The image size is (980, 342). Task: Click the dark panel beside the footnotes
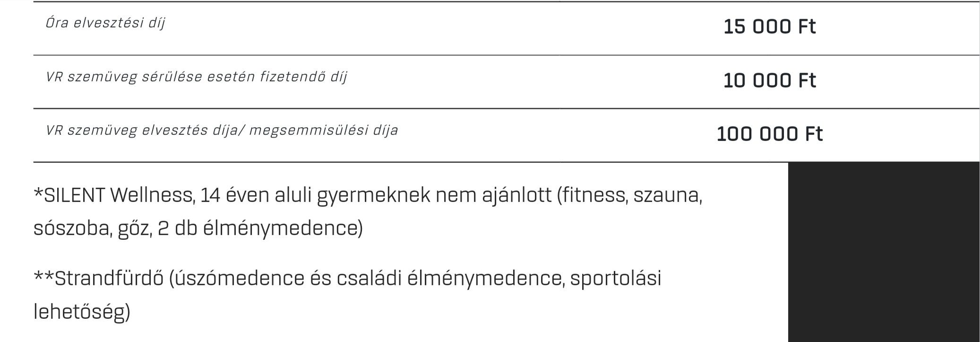tap(884, 252)
